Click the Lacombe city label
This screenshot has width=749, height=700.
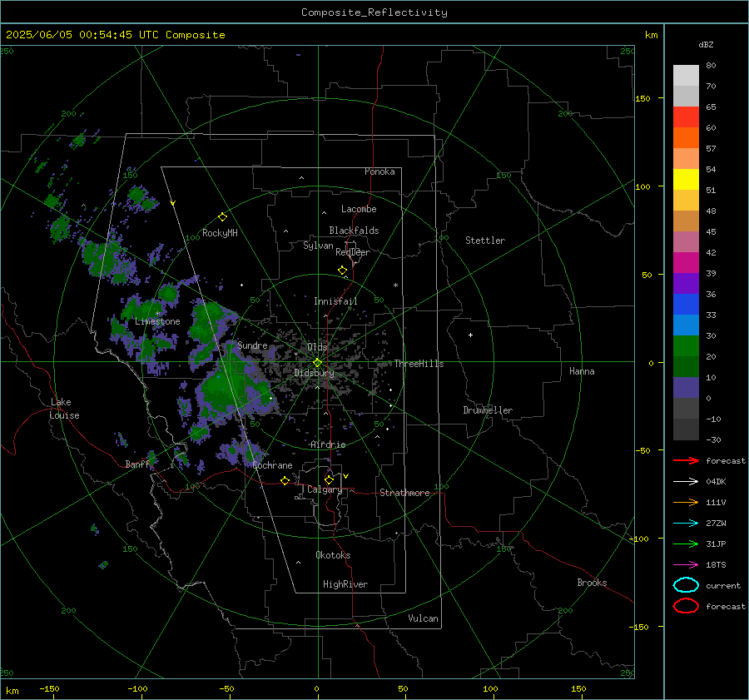coord(358,209)
